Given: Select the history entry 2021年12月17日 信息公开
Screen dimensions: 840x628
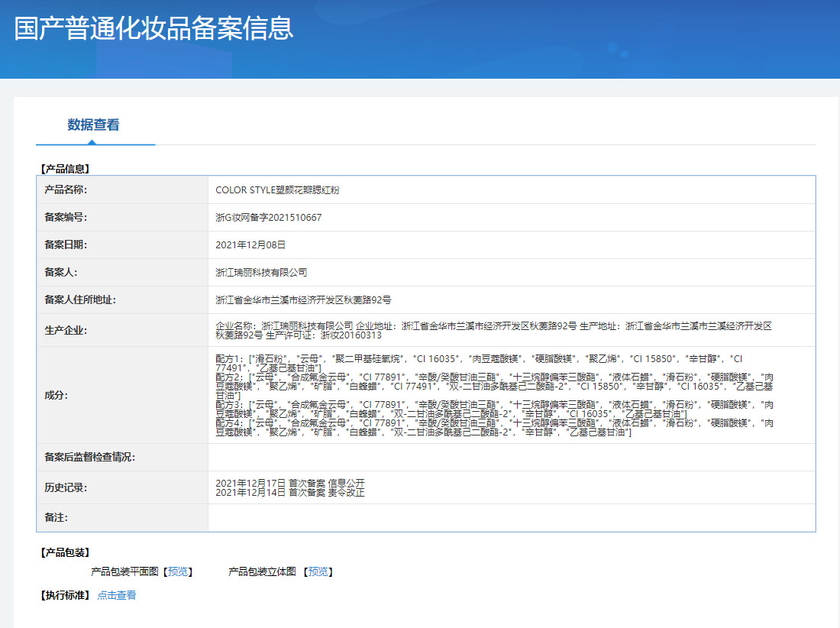Looking at the screenshot, I should point(290,483).
